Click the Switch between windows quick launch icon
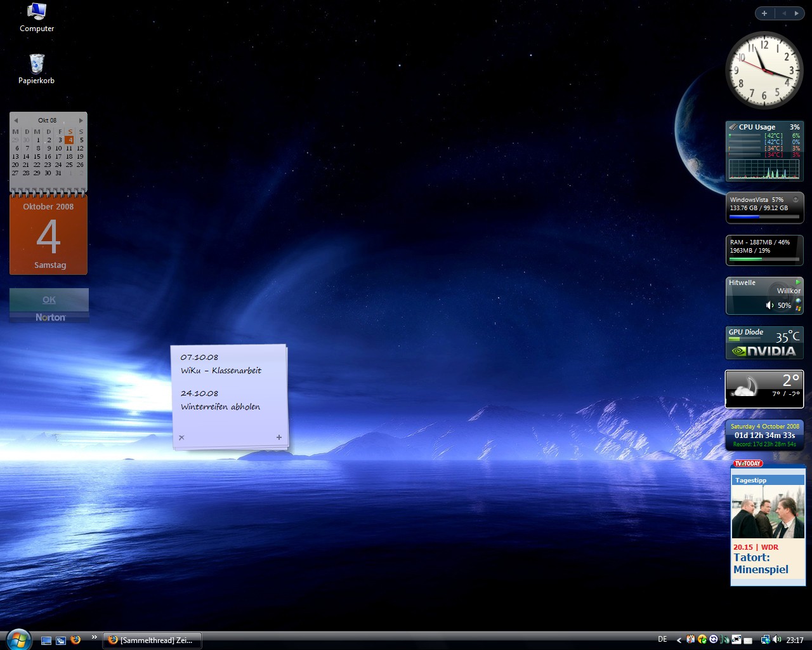The height and width of the screenshot is (650, 812). pos(61,640)
